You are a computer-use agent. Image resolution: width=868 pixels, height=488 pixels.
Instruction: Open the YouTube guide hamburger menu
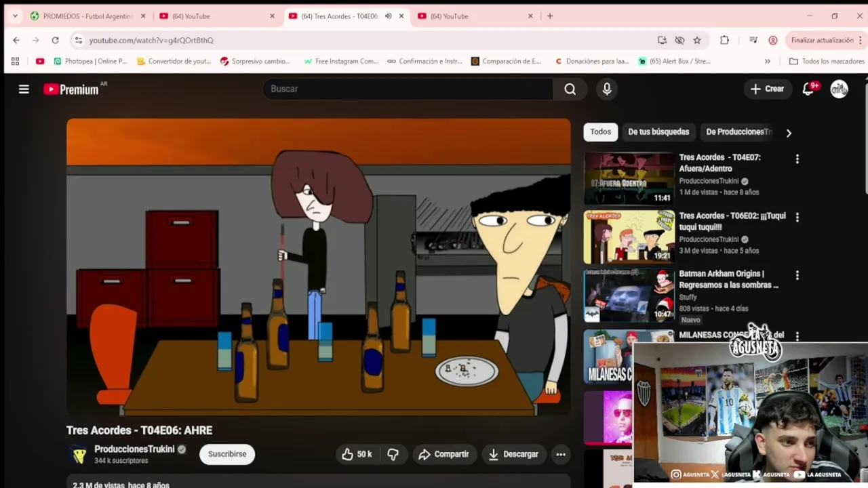(x=24, y=89)
